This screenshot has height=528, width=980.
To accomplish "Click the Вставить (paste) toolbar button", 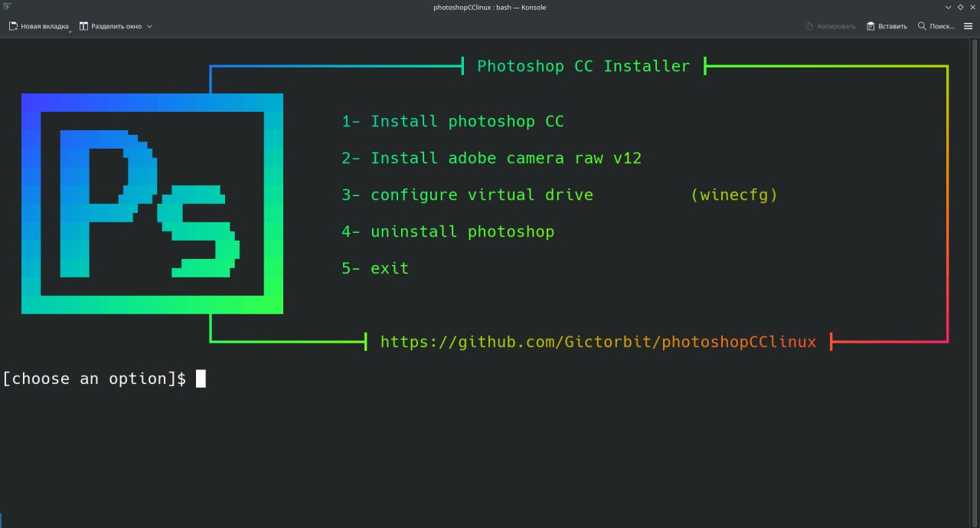I will point(887,26).
